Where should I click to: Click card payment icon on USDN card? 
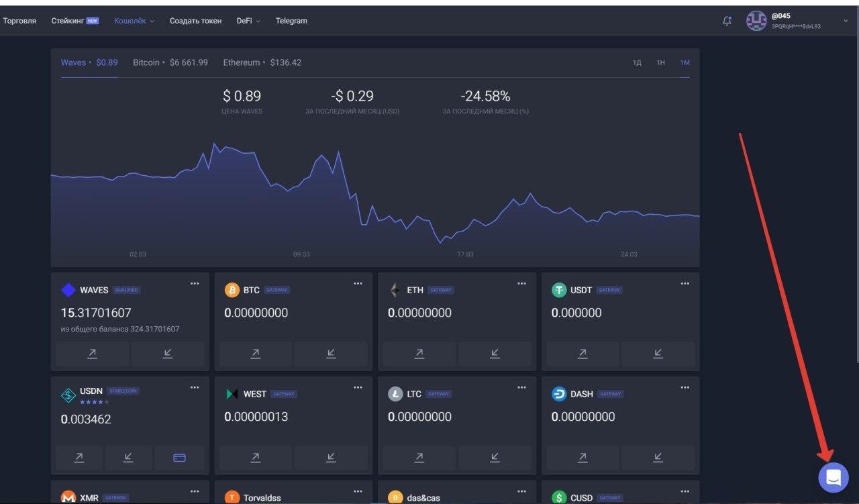pyautogui.click(x=179, y=458)
